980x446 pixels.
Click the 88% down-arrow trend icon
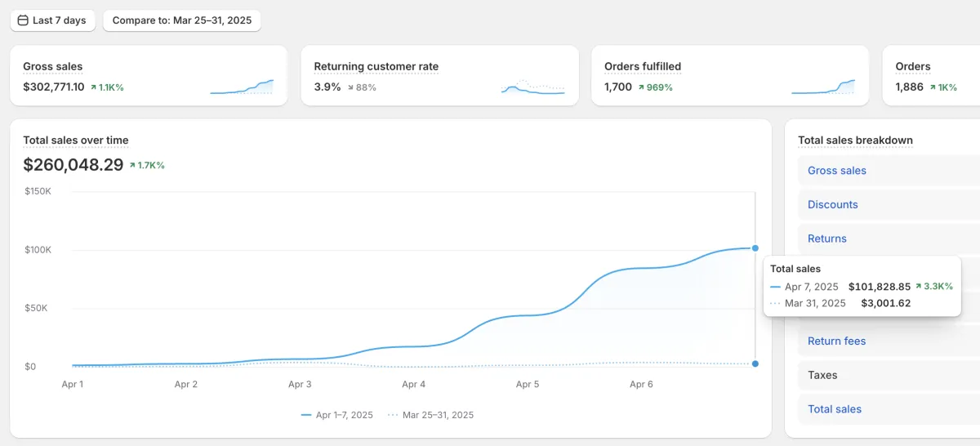click(x=350, y=87)
